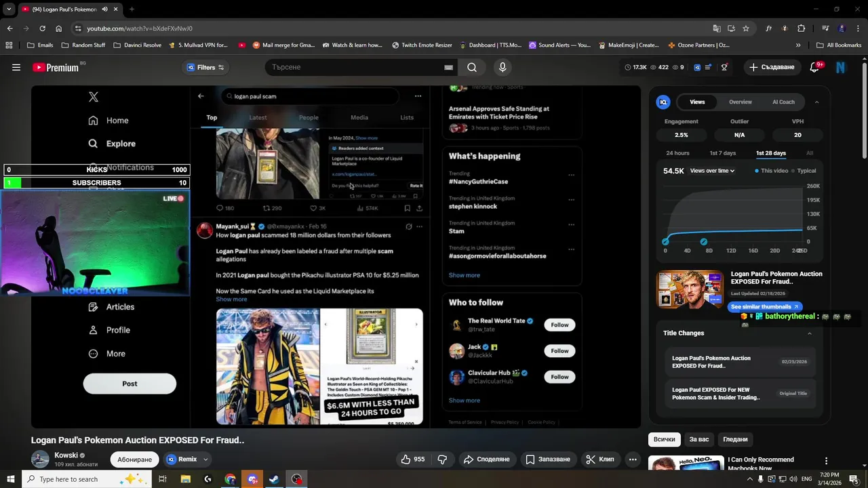868x488 pixels.
Task: Click the Запазване save button
Action: [548, 459]
